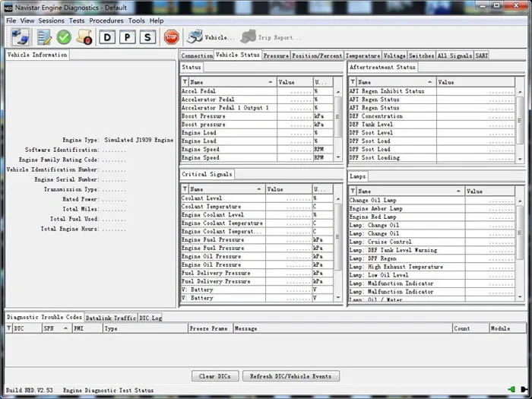Click filter icon in DTC table header
This screenshot has height=399, width=532.
click(9, 328)
